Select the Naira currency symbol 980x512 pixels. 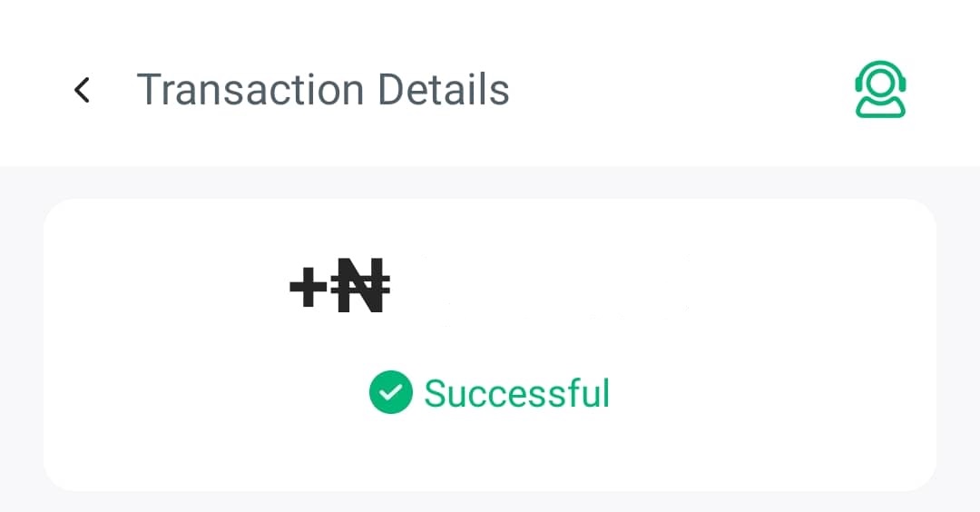362,287
